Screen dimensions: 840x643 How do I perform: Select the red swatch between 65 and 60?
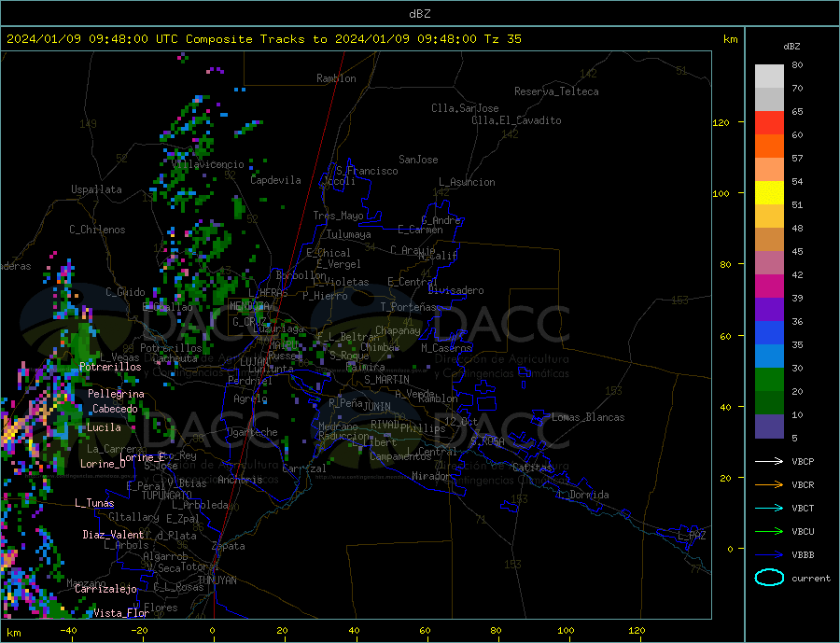(x=769, y=122)
